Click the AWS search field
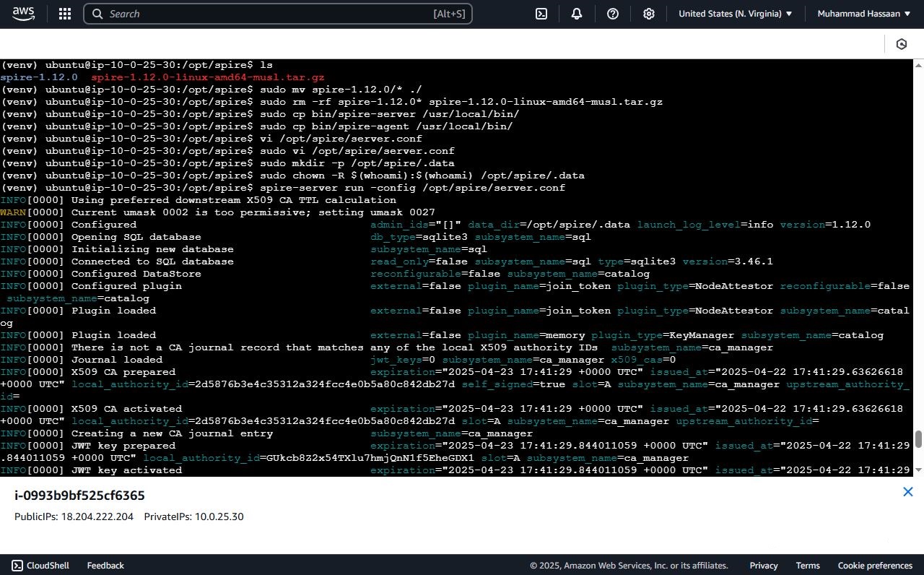The image size is (924, 575). click(278, 14)
